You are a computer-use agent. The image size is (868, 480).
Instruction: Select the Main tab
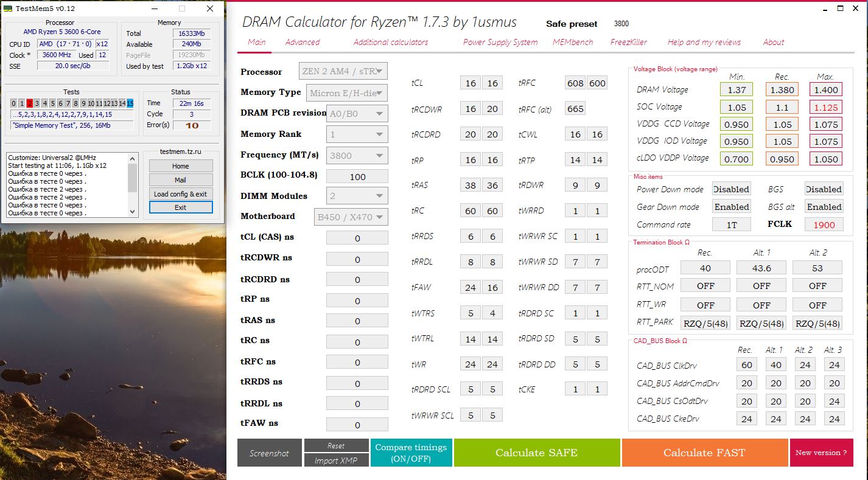257,42
